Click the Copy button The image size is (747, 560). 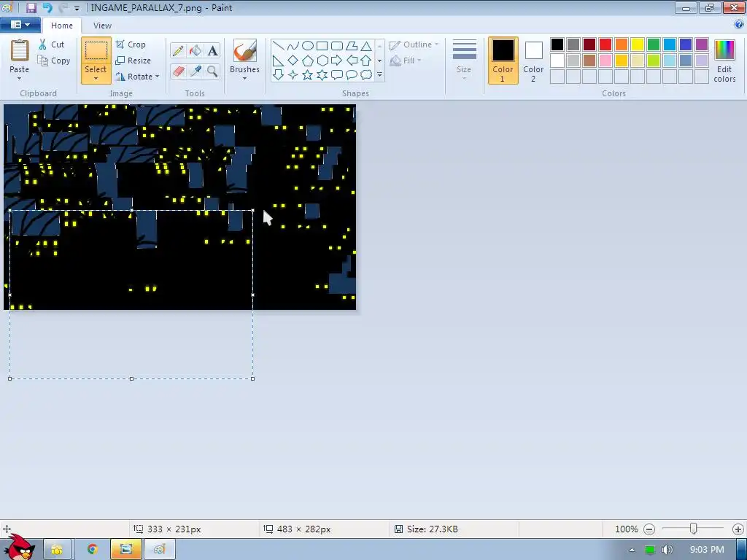(54, 61)
